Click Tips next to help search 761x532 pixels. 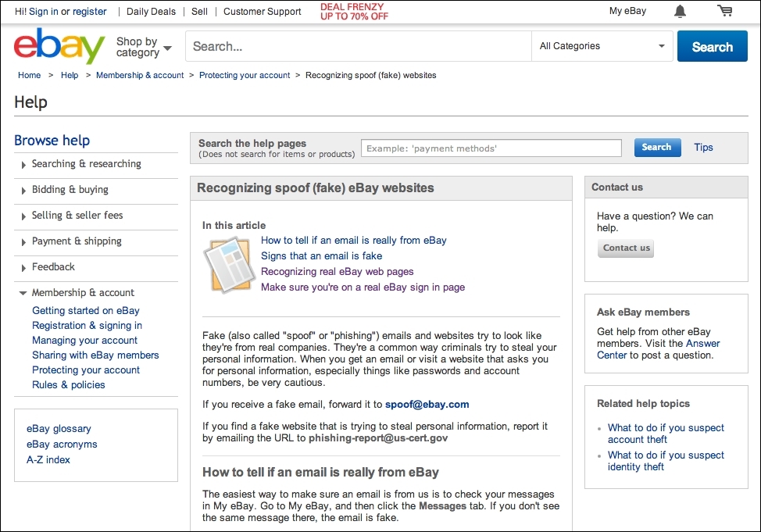(703, 147)
